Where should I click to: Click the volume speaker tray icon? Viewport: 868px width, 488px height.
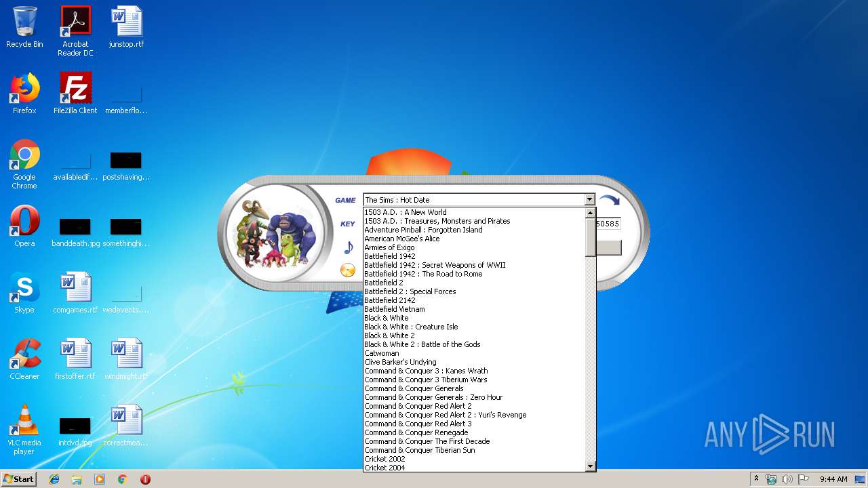point(787,479)
